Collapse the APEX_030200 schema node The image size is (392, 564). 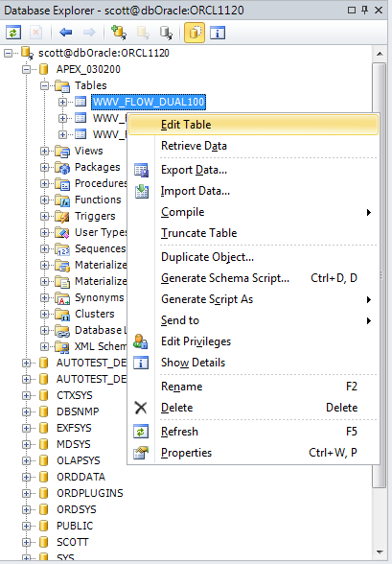26,69
